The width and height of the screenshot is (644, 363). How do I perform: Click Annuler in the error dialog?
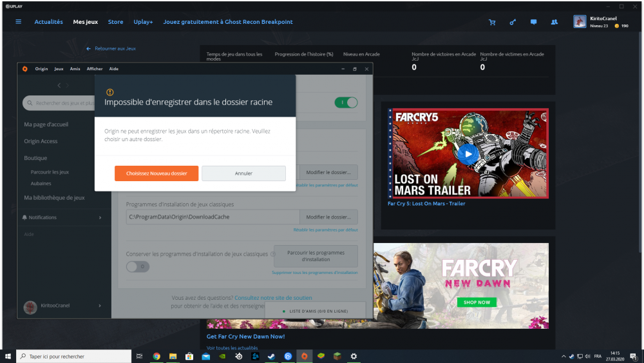243,173
